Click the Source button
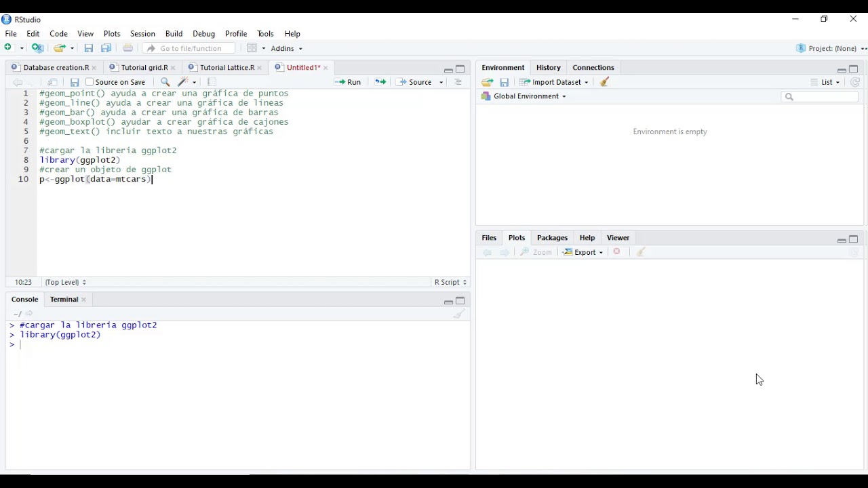 tap(414, 82)
